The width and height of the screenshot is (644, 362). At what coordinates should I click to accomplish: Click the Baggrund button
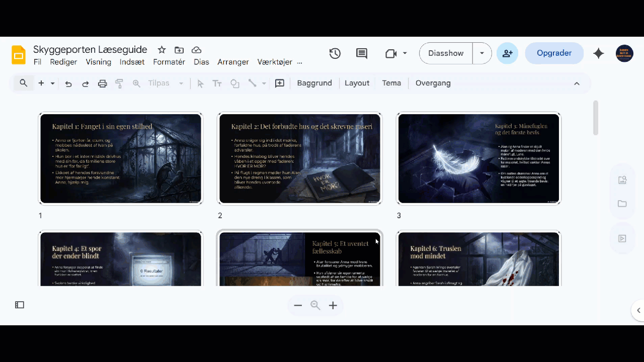point(314,83)
